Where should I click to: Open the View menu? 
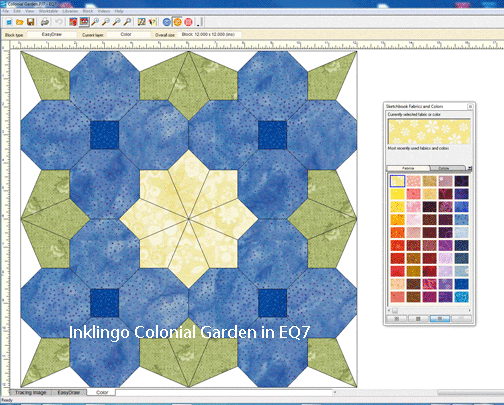point(30,11)
